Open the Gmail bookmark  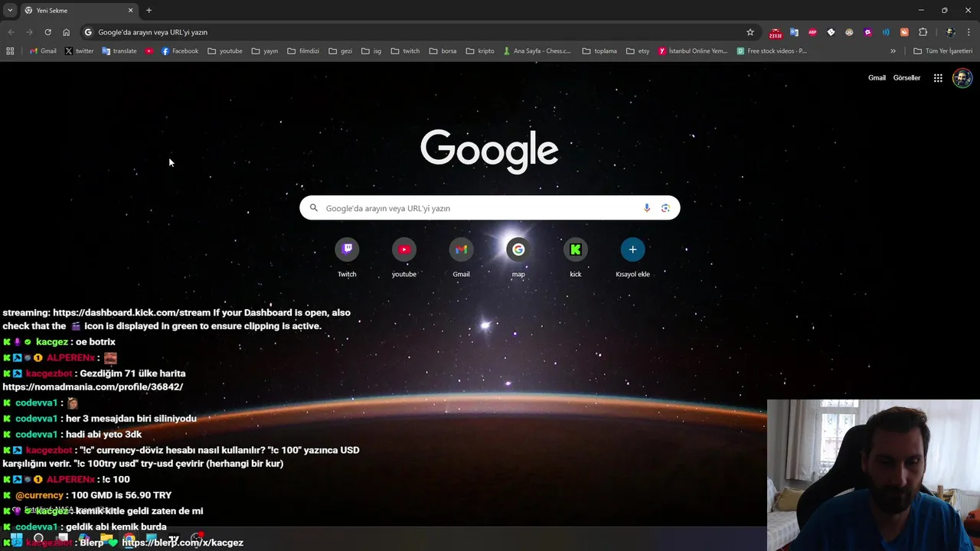tap(43, 51)
